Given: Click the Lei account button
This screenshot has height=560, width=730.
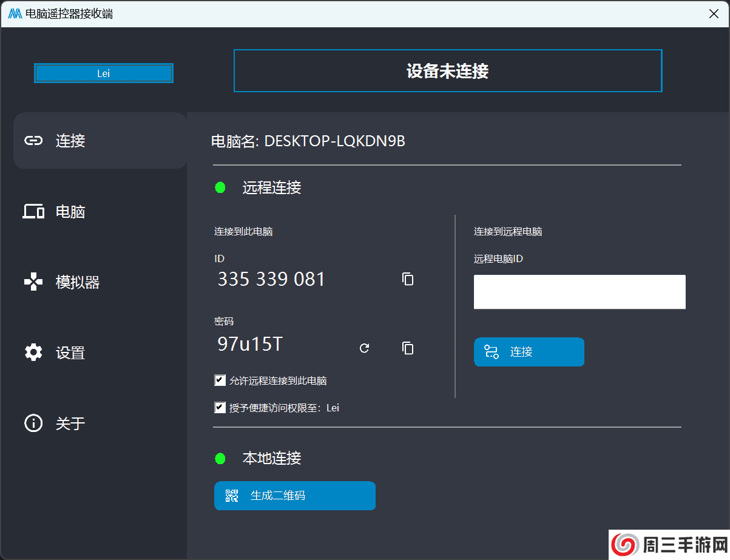Looking at the screenshot, I should click(x=104, y=73).
